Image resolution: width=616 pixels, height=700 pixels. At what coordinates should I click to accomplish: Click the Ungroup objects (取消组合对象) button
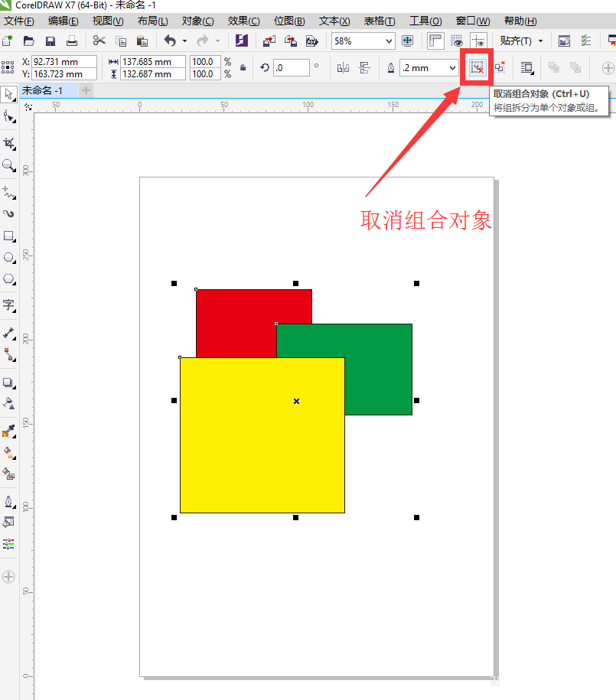(x=477, y=68)
